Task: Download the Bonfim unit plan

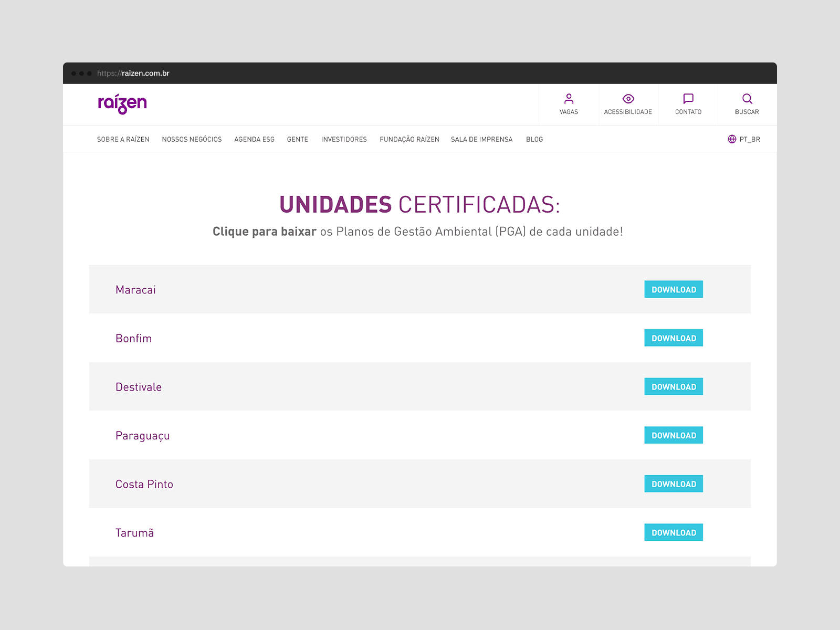Action: pos(674,338)
